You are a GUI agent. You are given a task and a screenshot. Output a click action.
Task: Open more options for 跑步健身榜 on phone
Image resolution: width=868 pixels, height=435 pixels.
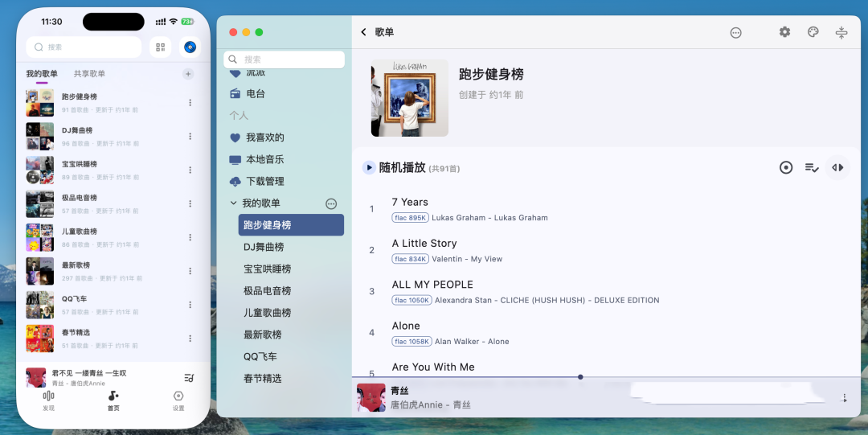click(x=190, y=102)
